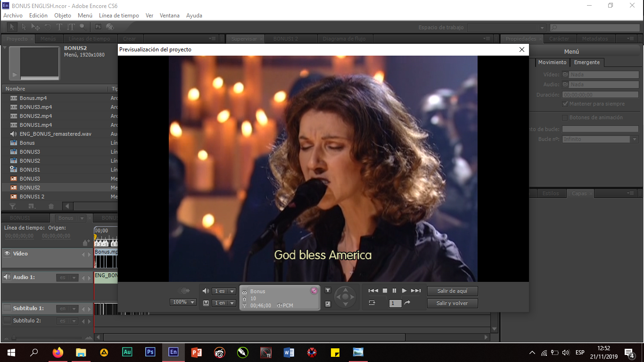Toggle Video track visibility eye
Viewport: 644px width, 362px height.
(x=7, y=254)
